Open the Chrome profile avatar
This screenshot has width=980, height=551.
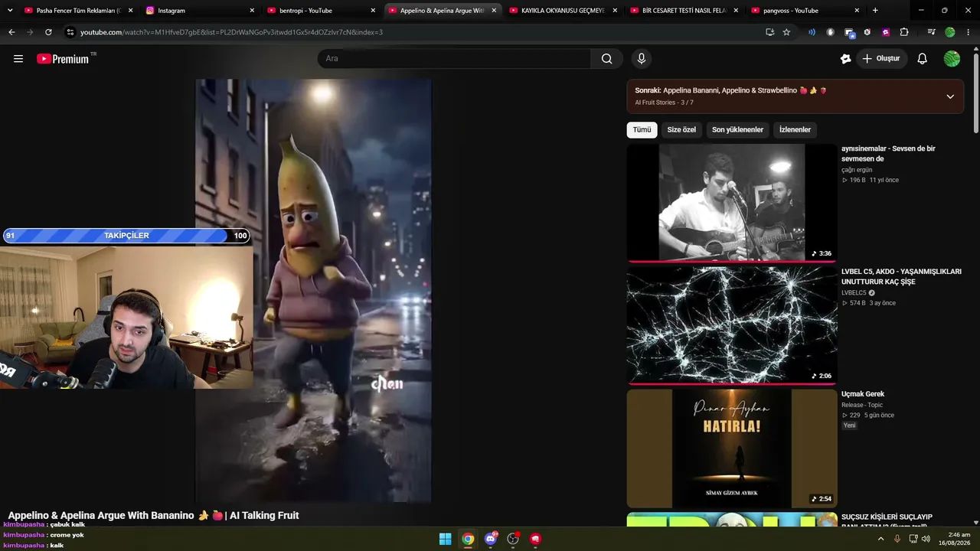pyautogui.click(x=950, y=32)
